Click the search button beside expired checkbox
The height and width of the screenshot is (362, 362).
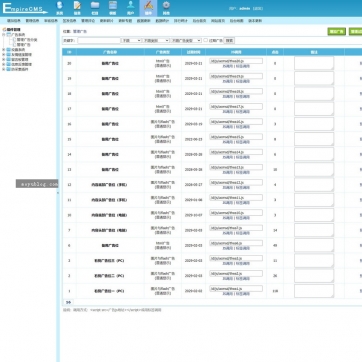click(x=229, y=40)
